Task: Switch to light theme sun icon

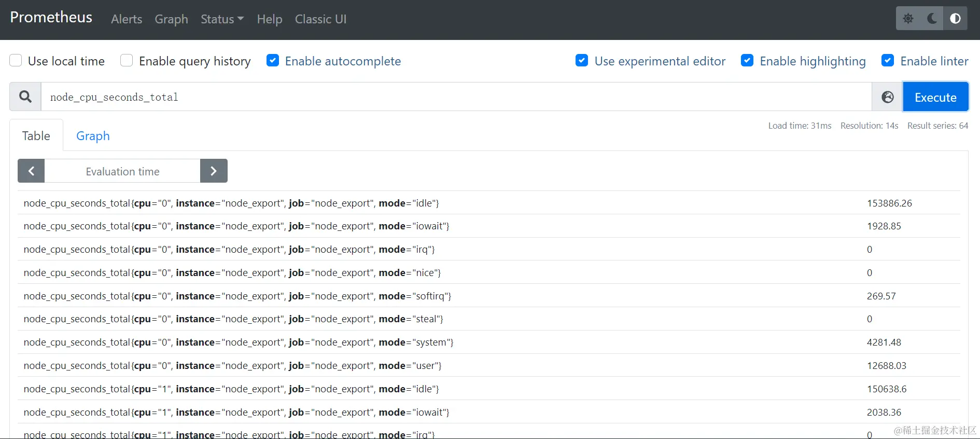Action: pyautogui.click(x=908, y=19)
